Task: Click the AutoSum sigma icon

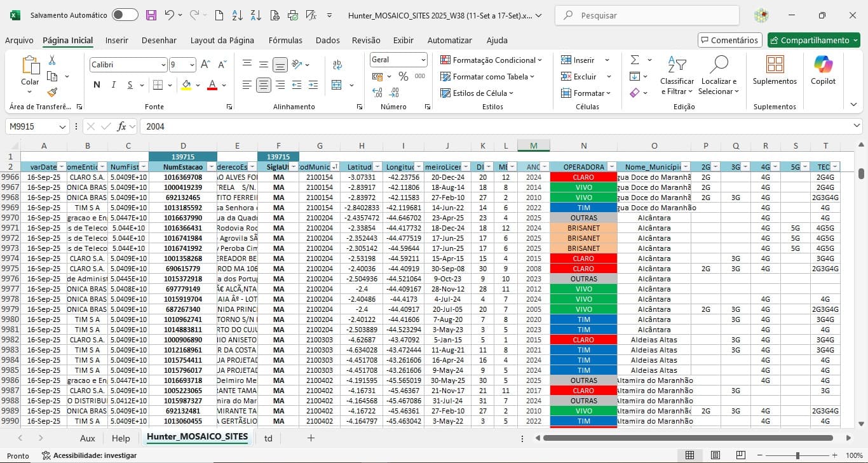Action: (x=635, y=60)
